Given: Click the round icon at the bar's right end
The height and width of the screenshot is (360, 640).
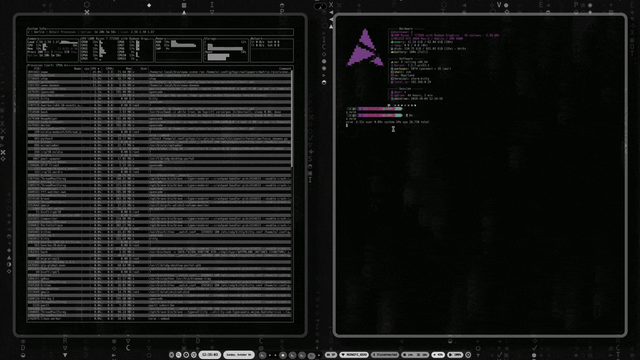Looking at the screenshot, I should pyautogui.click(x=468, y=355).
